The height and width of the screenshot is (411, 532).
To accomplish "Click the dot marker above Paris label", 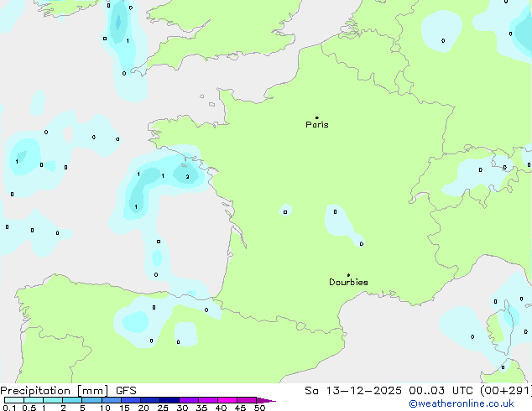I will click(317, 117).
